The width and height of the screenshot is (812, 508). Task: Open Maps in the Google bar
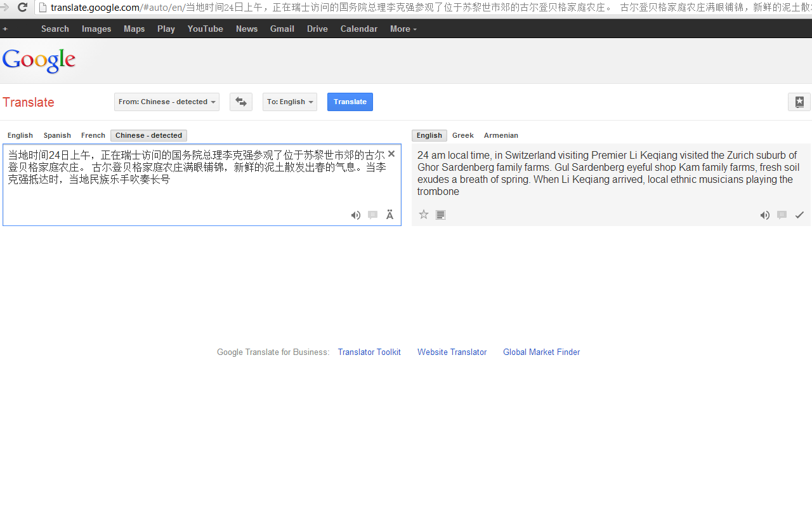point(134,29)
